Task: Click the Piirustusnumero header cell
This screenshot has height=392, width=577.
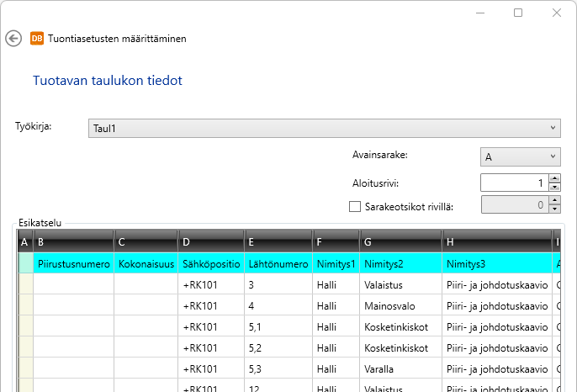Action: click(73, 264)
